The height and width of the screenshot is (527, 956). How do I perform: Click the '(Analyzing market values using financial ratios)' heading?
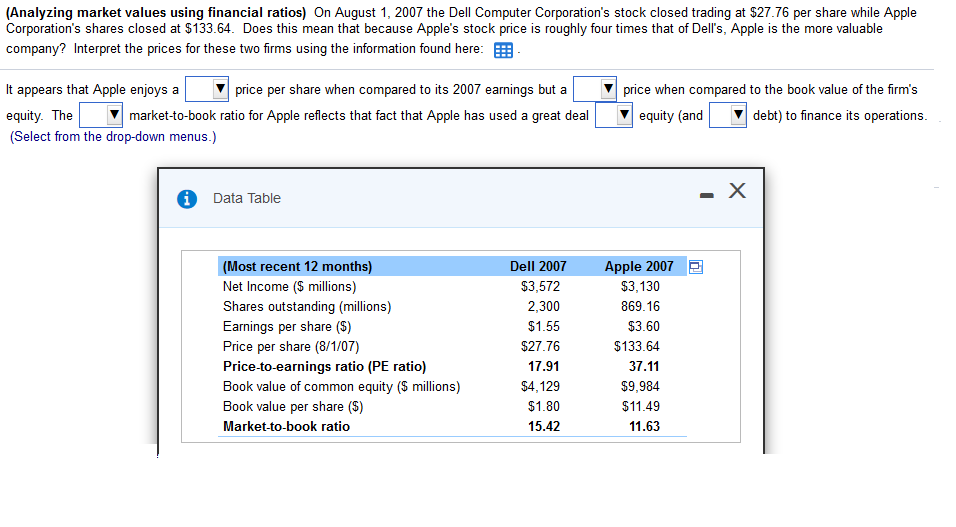pos(156,12)
